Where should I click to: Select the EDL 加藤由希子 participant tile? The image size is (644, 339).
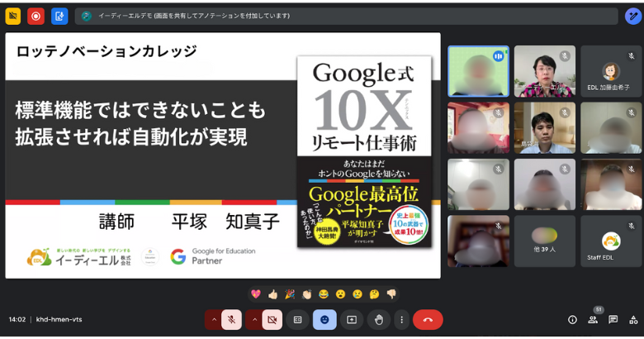tap(611, 72)
